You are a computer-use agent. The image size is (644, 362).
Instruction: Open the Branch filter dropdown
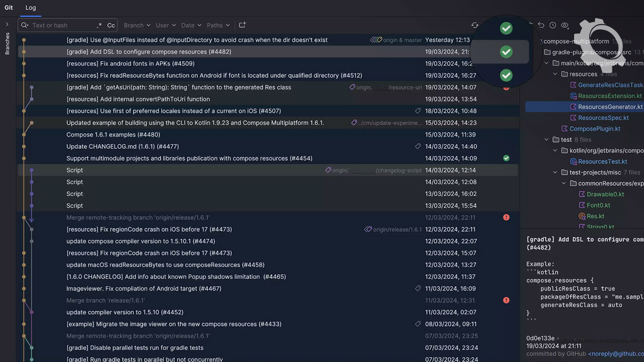(x=137, y=25)
